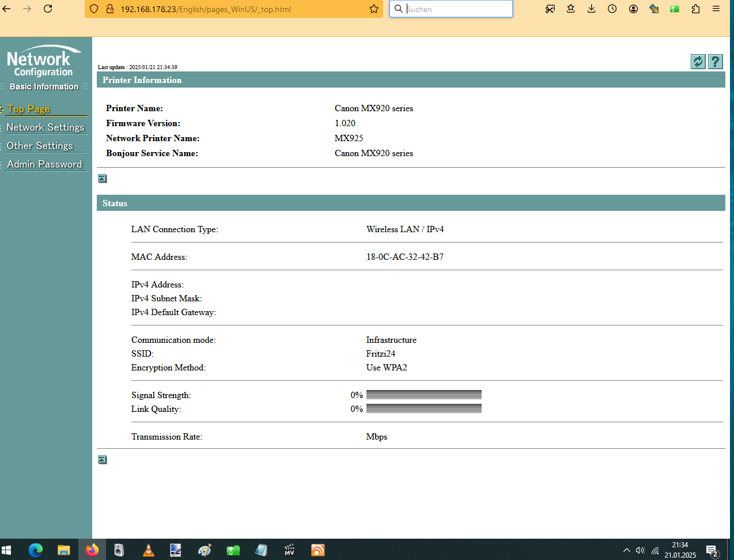Click the address bar URL

click(206, 9)
